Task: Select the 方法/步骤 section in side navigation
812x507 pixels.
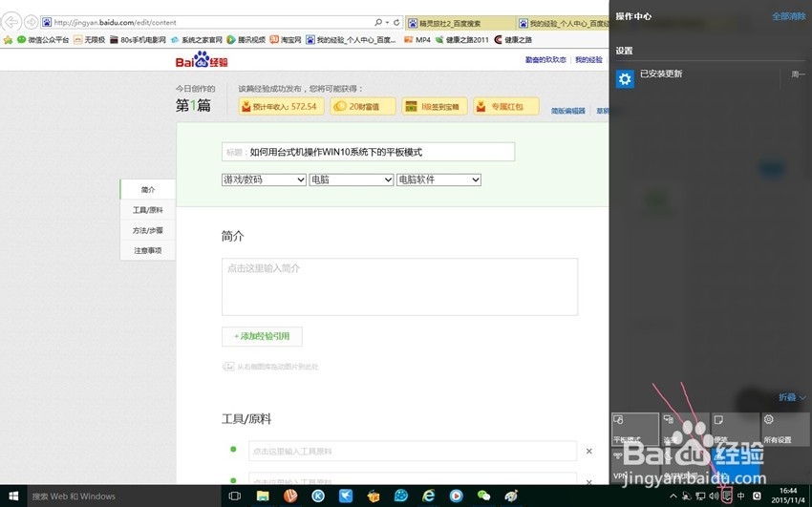Action: tap(148, 230)
